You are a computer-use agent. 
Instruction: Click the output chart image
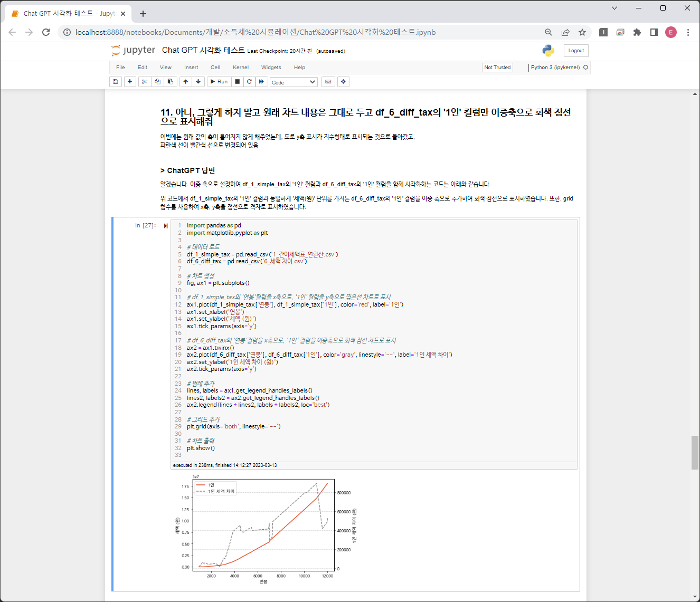266,529
